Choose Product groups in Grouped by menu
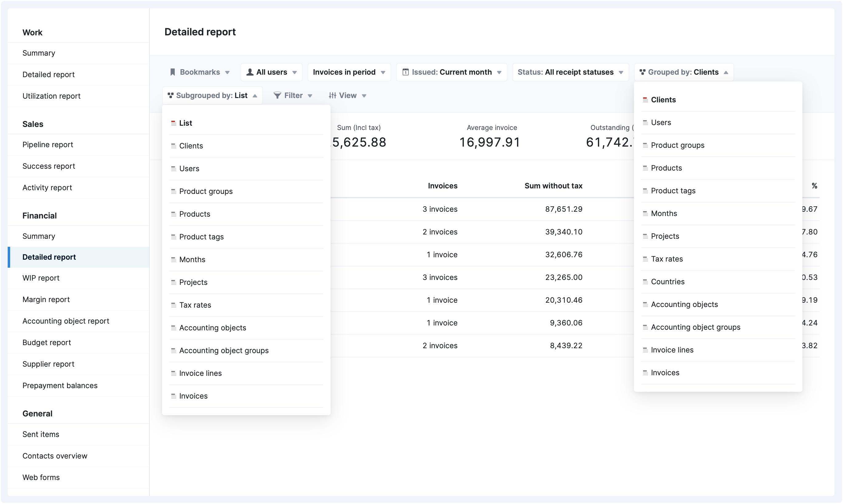This screenshot has width=843, height=504. pos(718,145)
